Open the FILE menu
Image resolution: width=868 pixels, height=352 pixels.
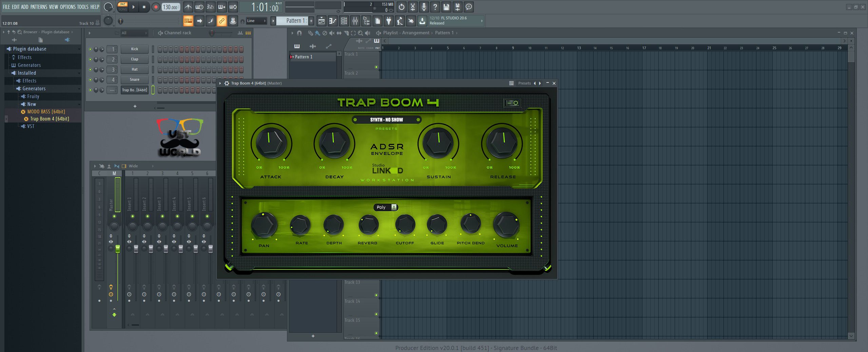(x=6, y=7)
